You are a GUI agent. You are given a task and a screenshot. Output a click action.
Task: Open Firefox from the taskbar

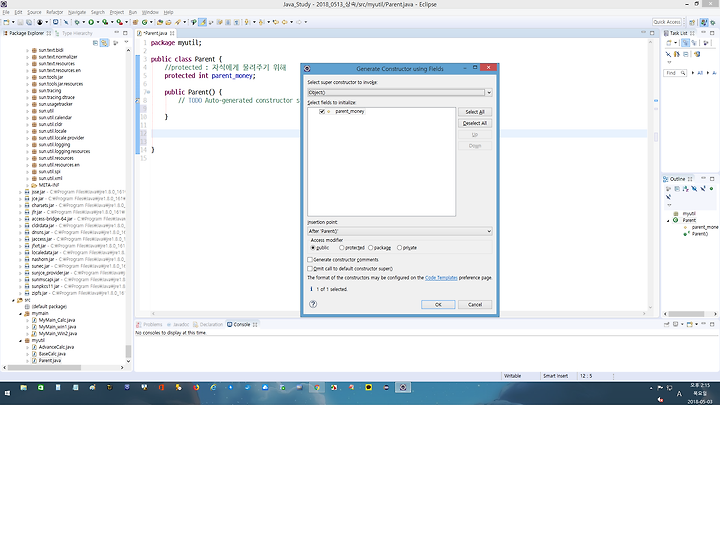coord(196,387)
